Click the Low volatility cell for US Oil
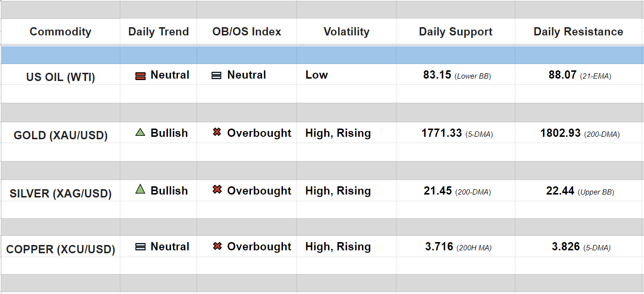This screenshot has height=294, width=644. coord(316,75)
